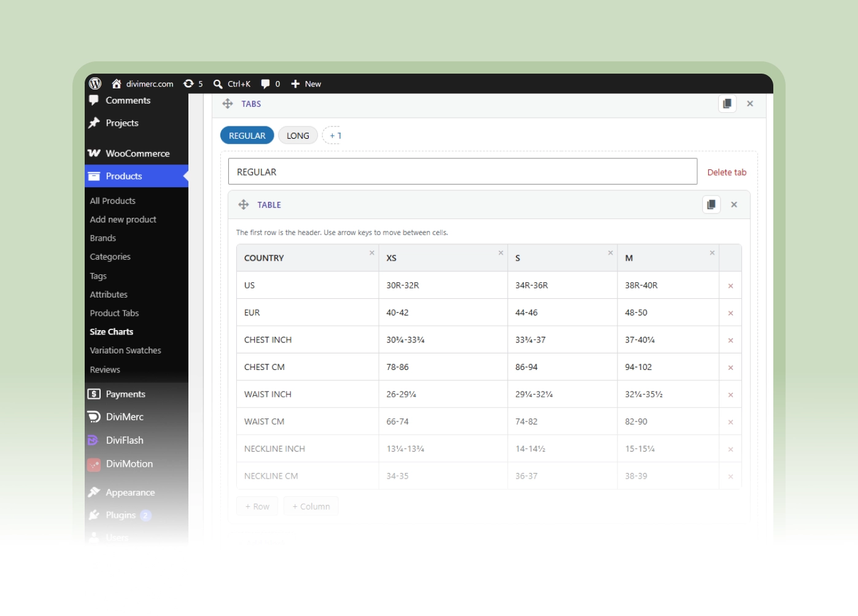
Task: Open the WordPress logo menu
Action: (95, 83)
